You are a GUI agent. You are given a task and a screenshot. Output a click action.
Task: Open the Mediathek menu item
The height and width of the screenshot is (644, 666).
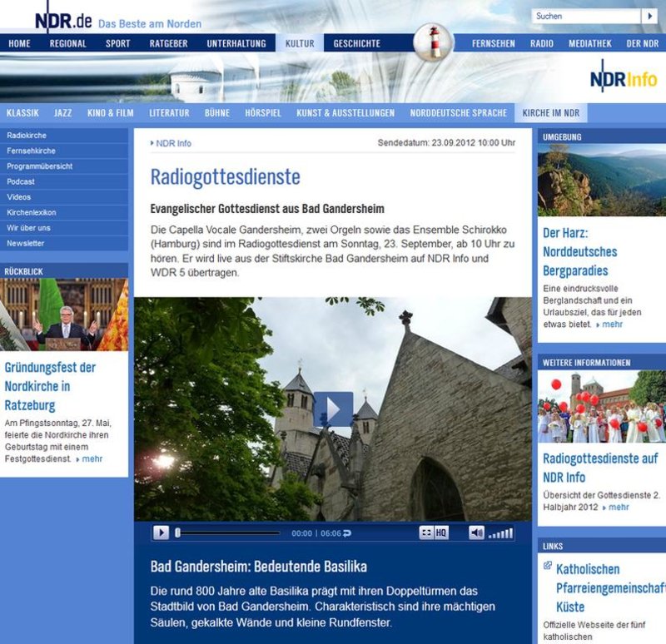(x=590, y=43)
